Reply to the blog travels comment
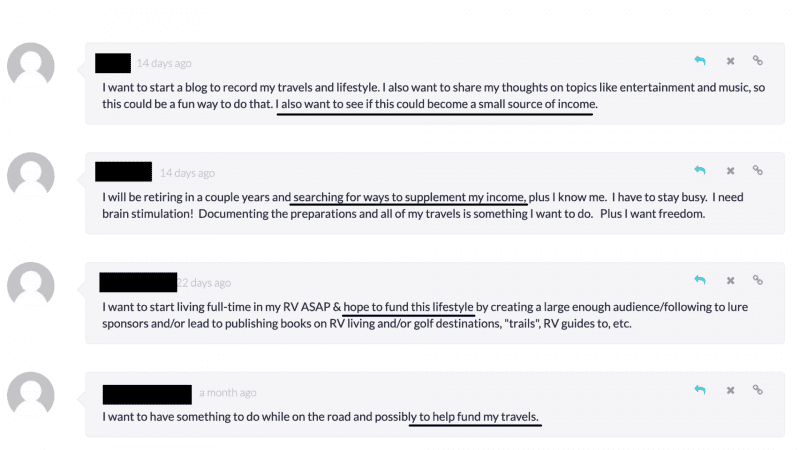Image resolution: width=800 pixels, height=450 pixels. (700, 61)
